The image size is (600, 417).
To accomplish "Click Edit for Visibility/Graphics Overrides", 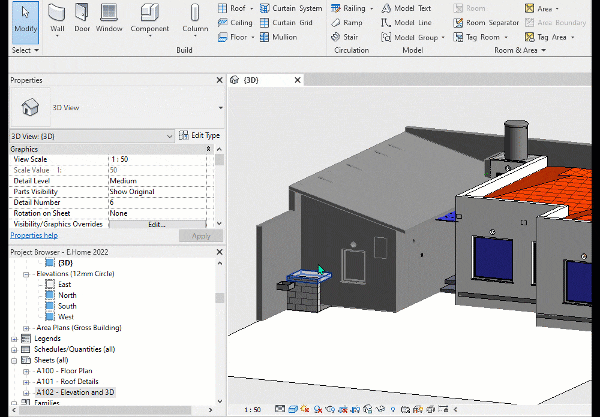I will 157,225.
